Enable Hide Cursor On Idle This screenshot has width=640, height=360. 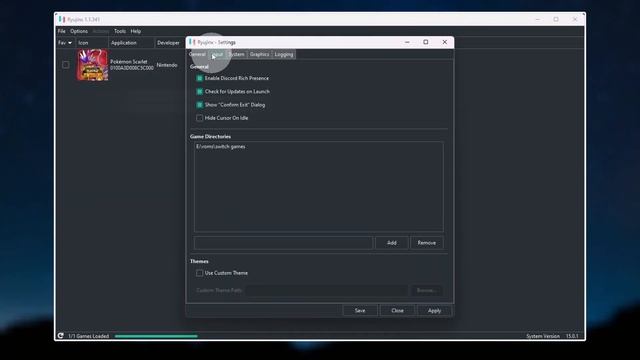click(200, 118)
